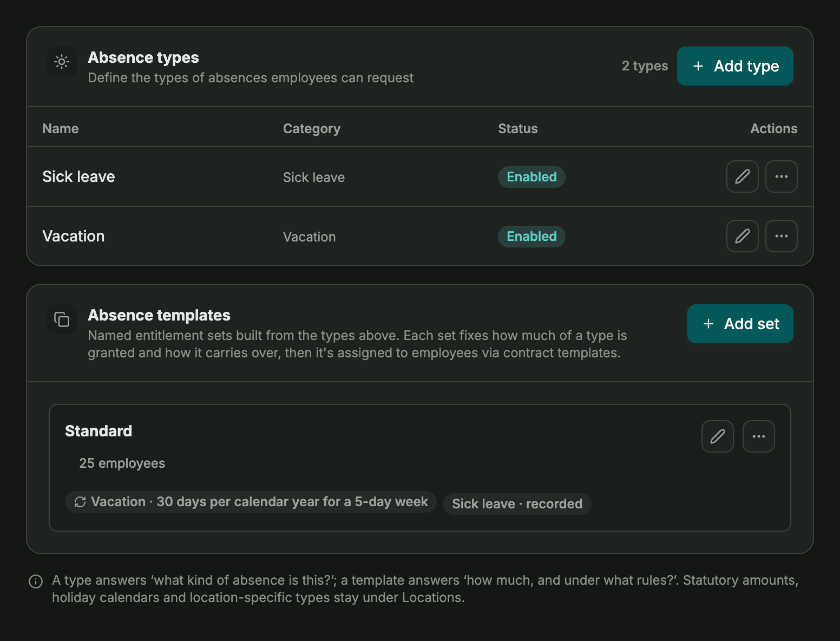Screen dimensions: 840x641
Task: Click the Vacation category cell
Action: click(x=310, y=237)
